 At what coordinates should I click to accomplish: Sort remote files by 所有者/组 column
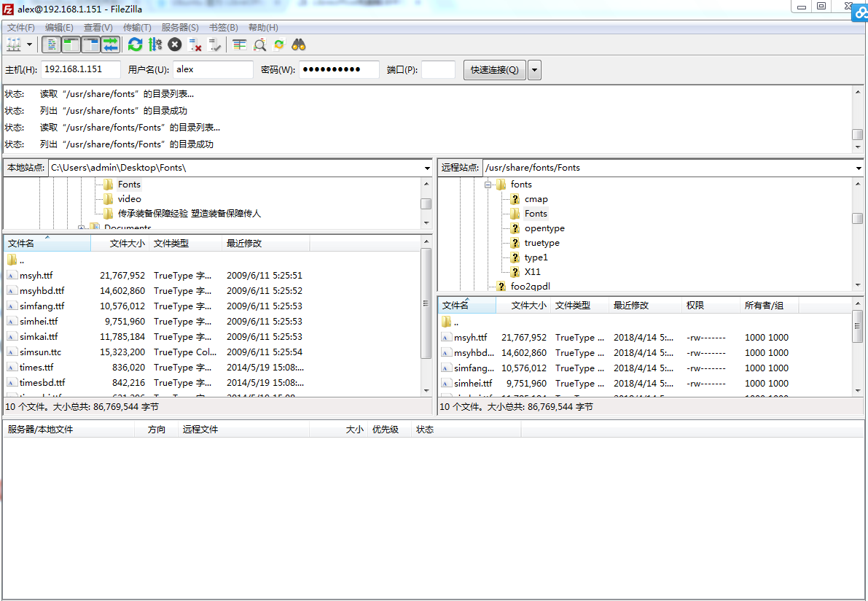(x=770, y=305)
